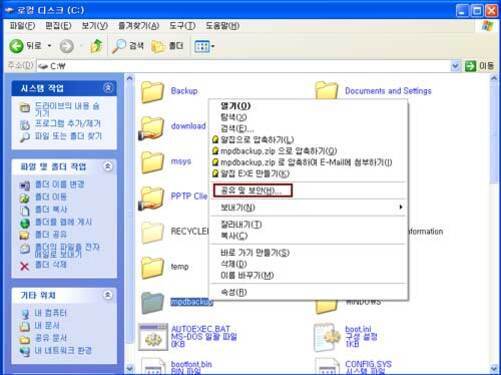Select the mpdbackup folder icon
The image size is (501, 375).
[x=152, y=302]
